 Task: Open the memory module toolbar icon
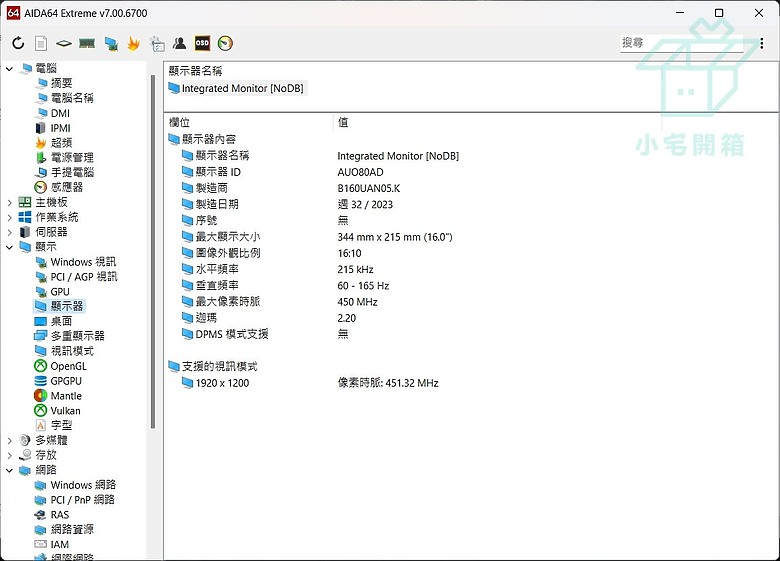coord(87,43)
